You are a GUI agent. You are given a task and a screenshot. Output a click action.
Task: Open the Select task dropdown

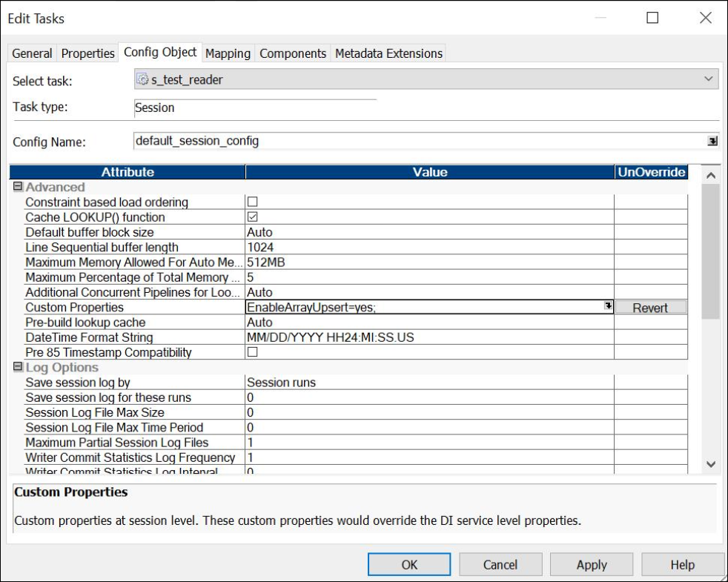point(426,79)
